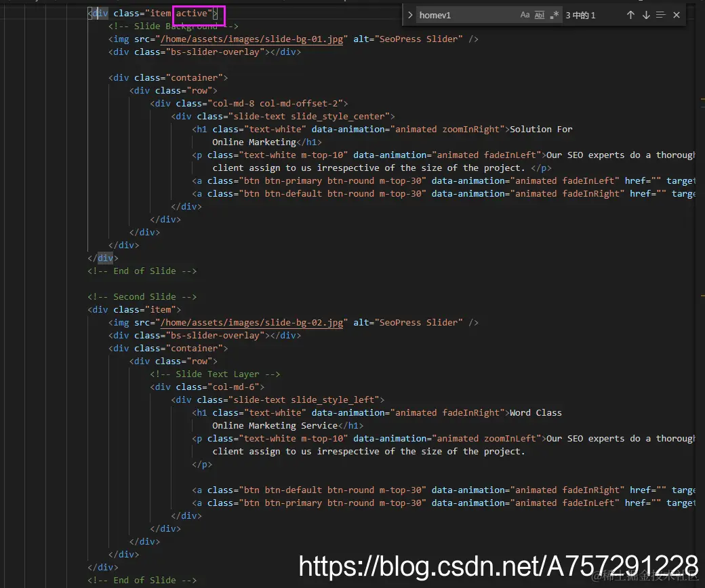Toggle Match Case (Aa) option
Image resolution: width=705 pixels, height=588 pixels.
(x=525, y=15)
